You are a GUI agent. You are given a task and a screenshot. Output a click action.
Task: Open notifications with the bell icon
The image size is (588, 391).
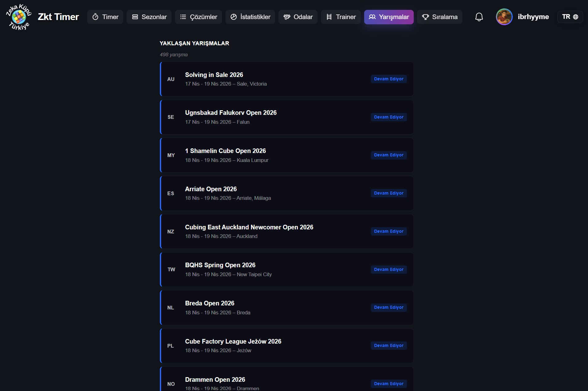pyautogui.click(x=479, y=17)
